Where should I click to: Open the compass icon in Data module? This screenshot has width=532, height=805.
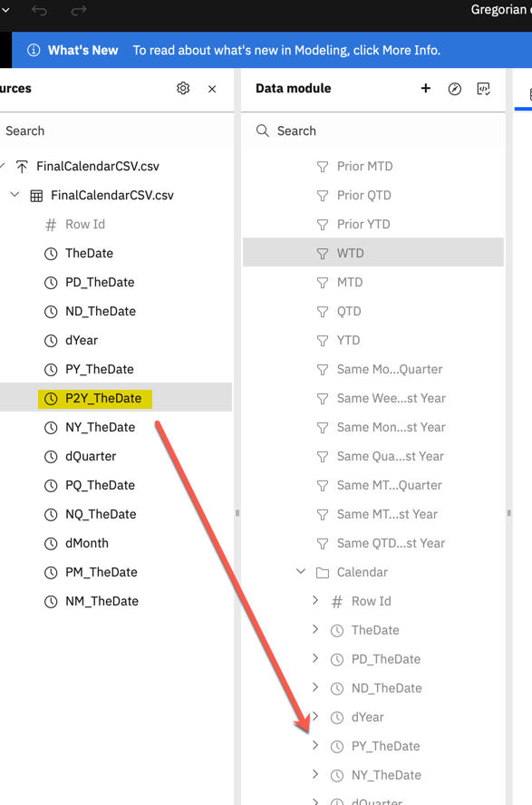(x=455, y=89)
